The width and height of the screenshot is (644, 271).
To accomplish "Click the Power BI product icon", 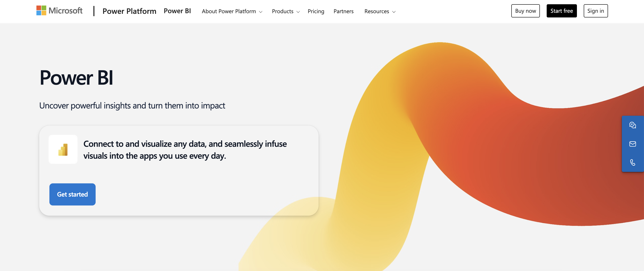I will pos(63,149).
